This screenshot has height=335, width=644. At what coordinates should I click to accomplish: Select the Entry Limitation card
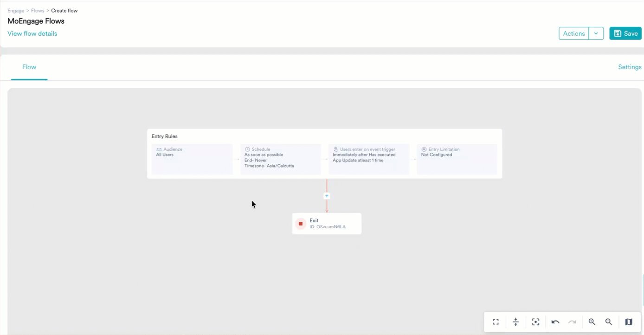(x=457, y=159)
